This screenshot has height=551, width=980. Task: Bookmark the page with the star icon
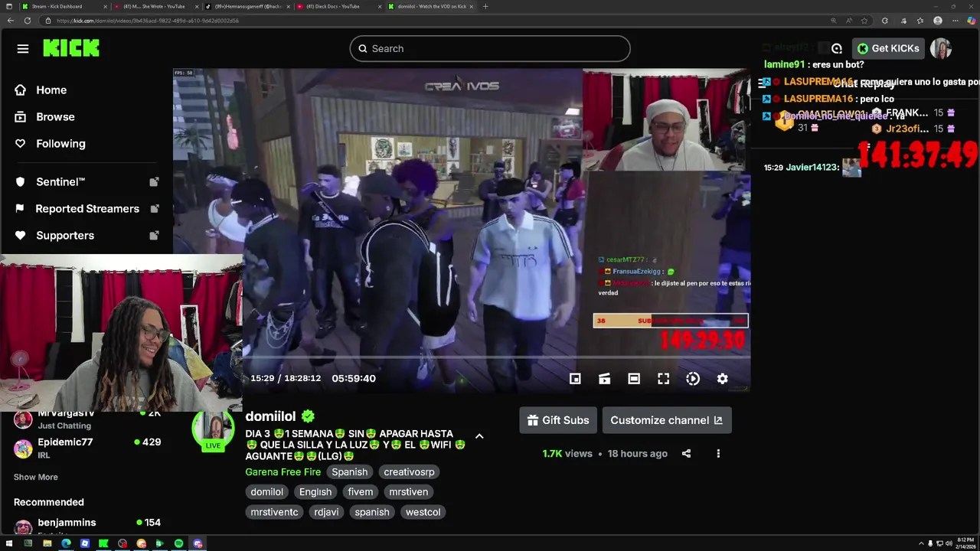pos(864,21)
